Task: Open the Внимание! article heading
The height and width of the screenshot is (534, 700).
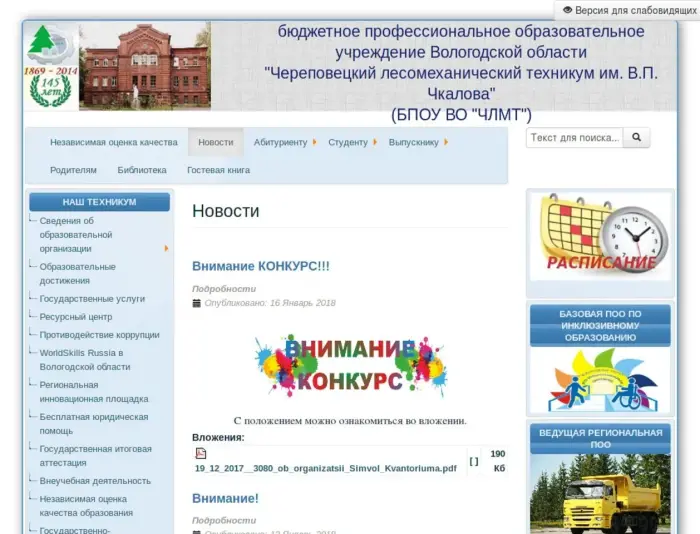Action: click(x=225, y=498)
